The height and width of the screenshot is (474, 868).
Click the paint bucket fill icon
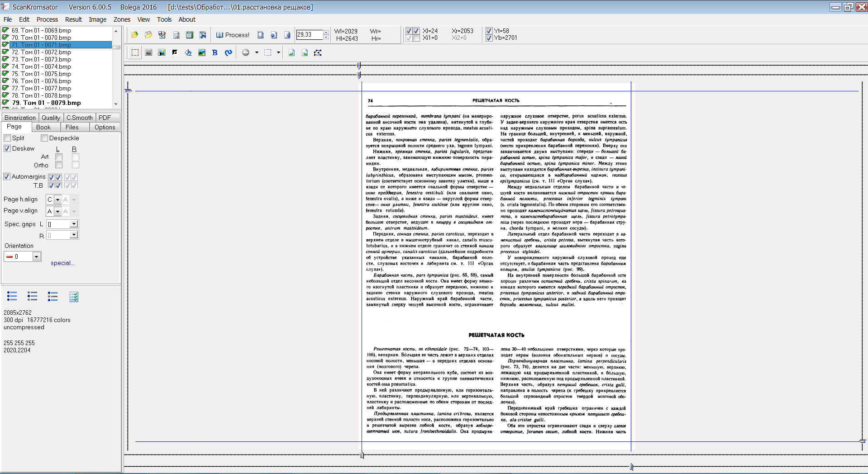click(188, 52)
